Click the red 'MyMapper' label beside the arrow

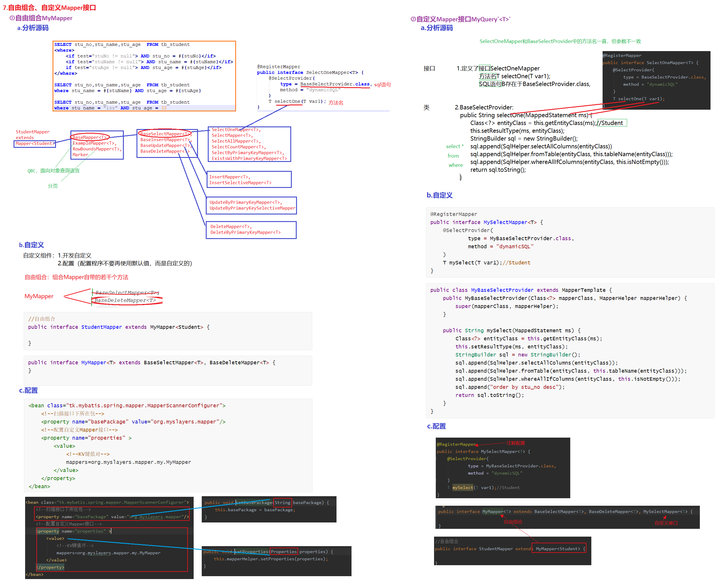(39, 296)
